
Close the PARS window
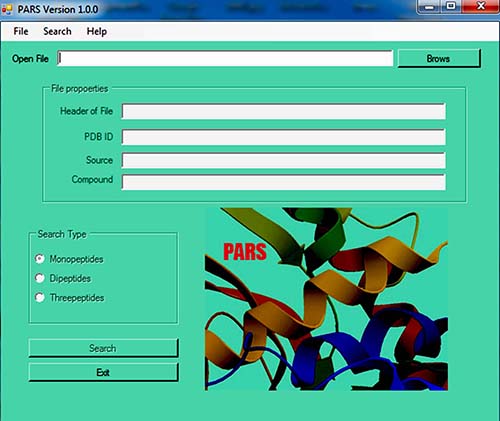[x=481, y=7]
